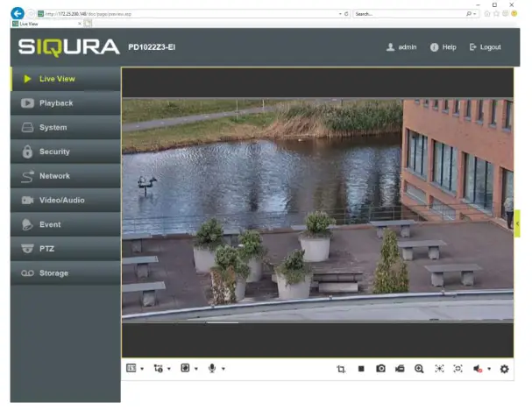Click the regional focus icon

pyautogui.click(x=458, y=369)
